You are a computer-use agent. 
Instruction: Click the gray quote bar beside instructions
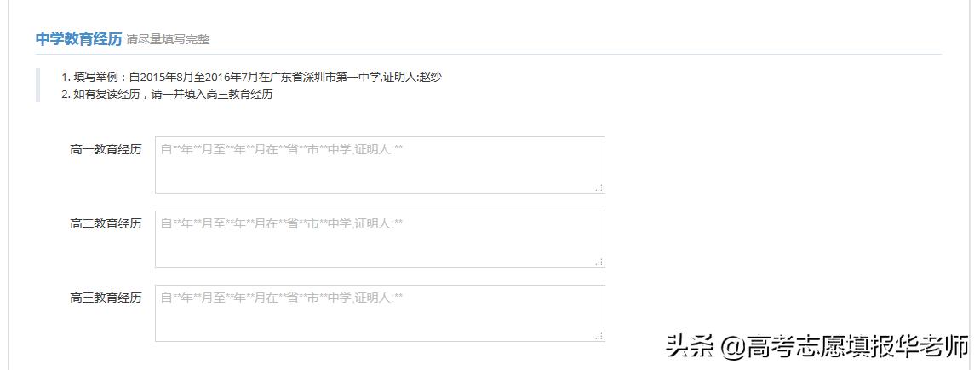pos(37,85)
